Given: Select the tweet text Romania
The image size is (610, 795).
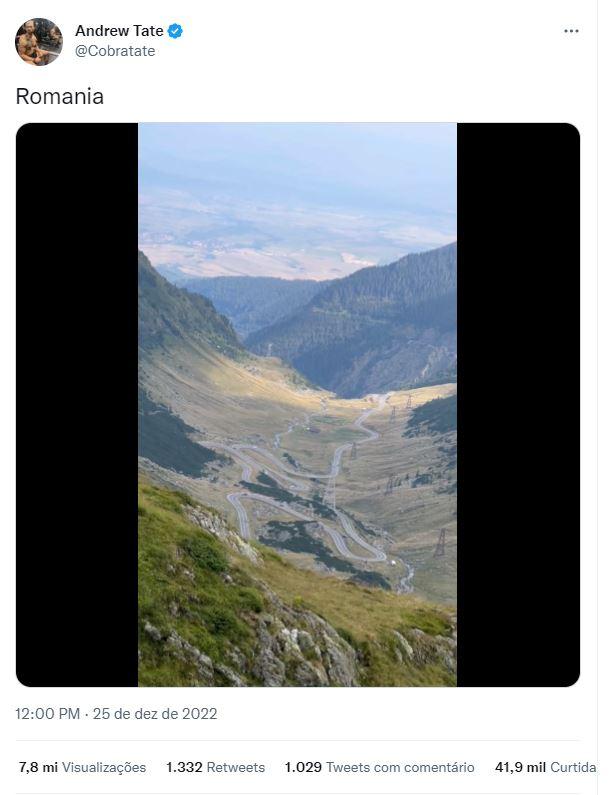Looking at the screenshot, I should coord(60,96).
